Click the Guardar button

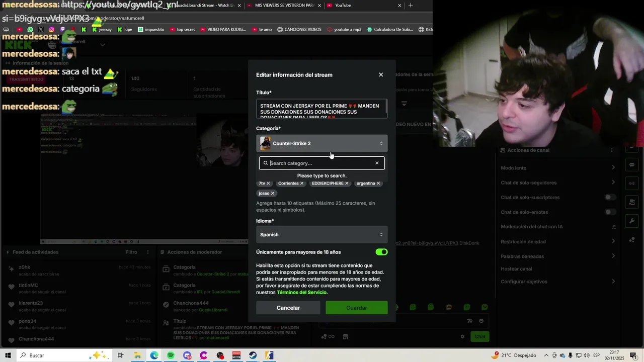coord(357,308)
